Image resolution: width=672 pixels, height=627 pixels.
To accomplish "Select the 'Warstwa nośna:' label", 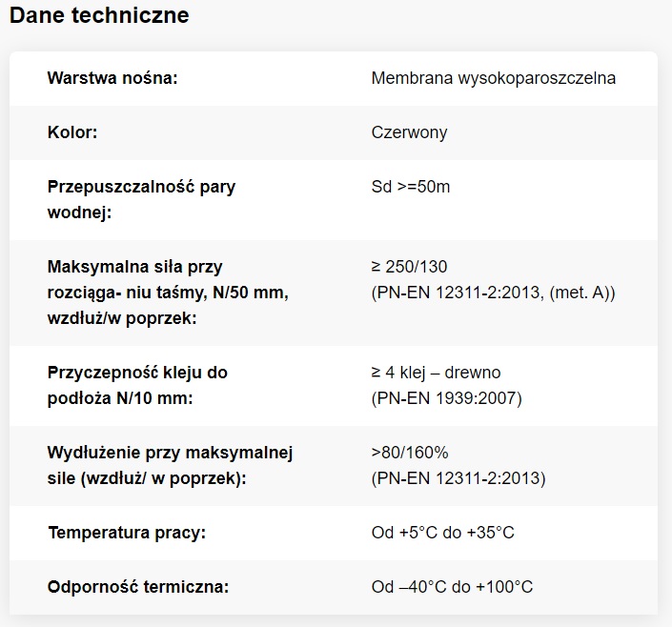I will [x=112, y=78].
